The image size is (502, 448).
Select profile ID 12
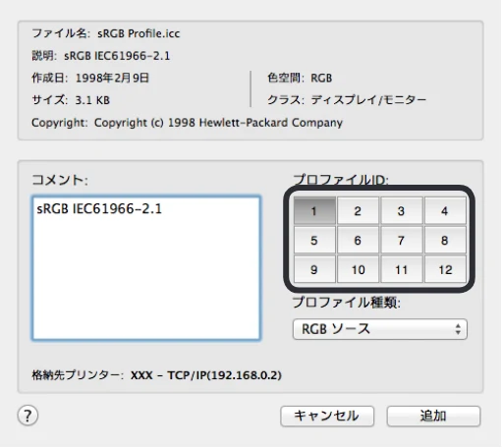click(x=445, y=269)
